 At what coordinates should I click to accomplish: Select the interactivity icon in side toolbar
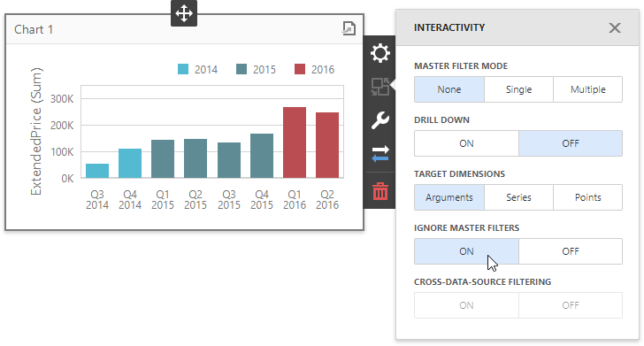point(379,87)
